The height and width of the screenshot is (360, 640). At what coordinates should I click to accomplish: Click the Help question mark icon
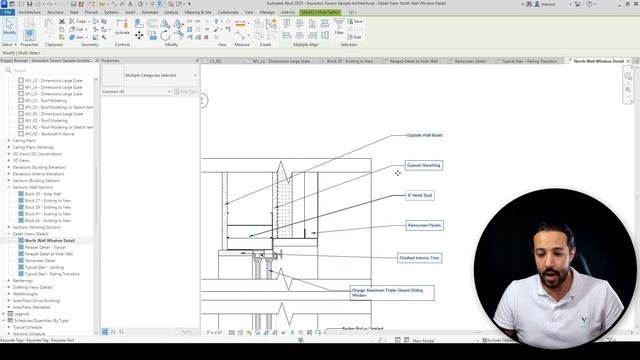(589, 4)
